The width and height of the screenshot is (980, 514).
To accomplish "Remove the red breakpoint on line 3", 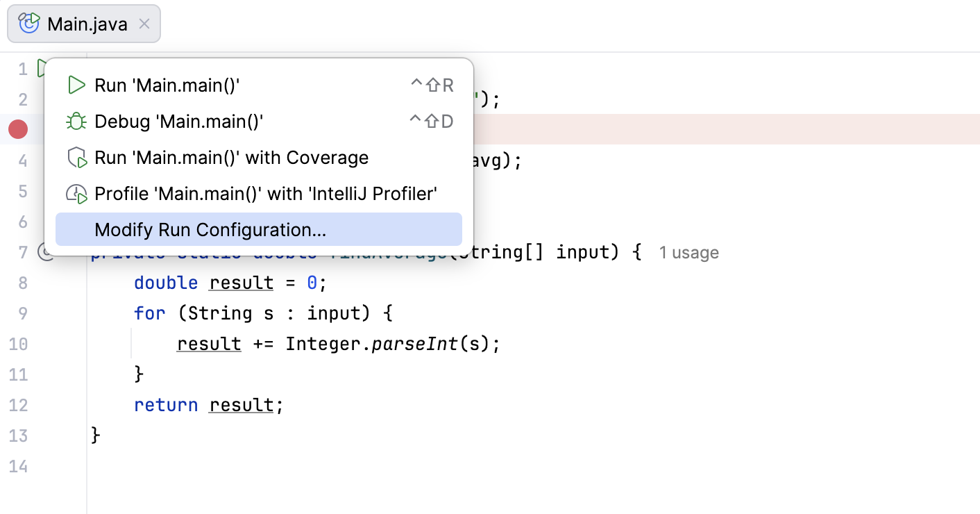I will click(x=18, y=129).
